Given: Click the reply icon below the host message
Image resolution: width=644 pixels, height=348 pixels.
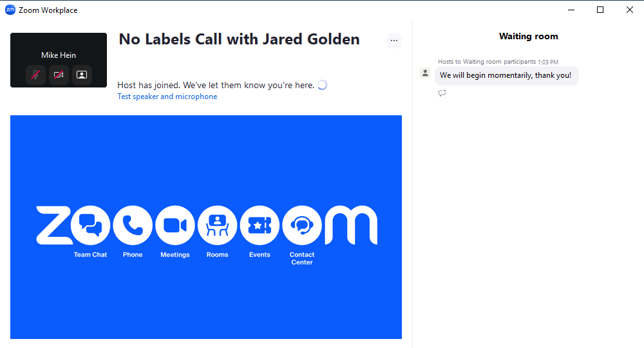Looking at the screenshot, I should click(x=442, y=93).
